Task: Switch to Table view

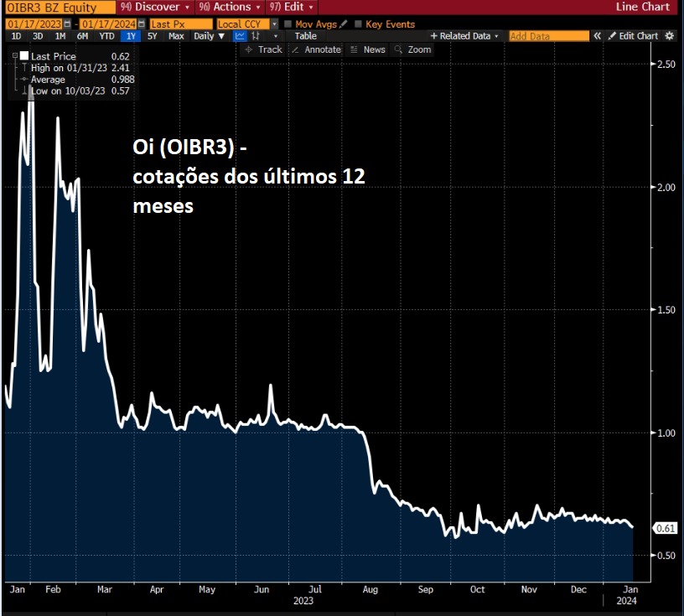Action: (305, 36)
